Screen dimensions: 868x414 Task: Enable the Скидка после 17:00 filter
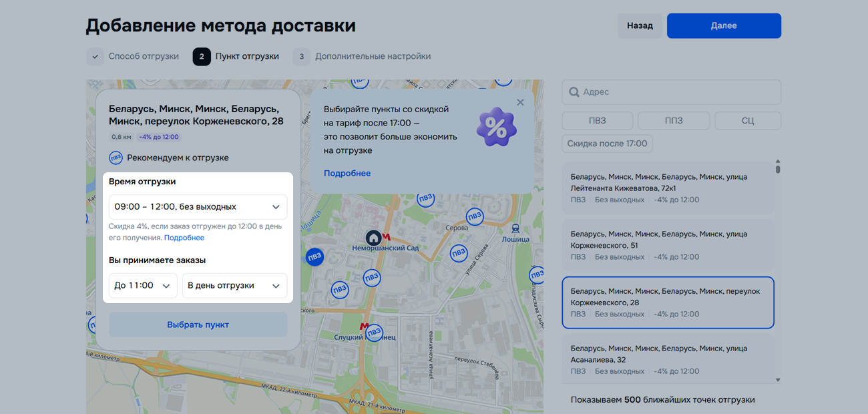click(607, 144)
